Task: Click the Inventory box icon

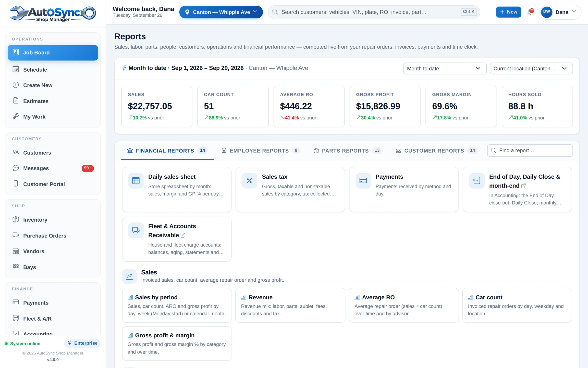Action: tap(16, 219)
